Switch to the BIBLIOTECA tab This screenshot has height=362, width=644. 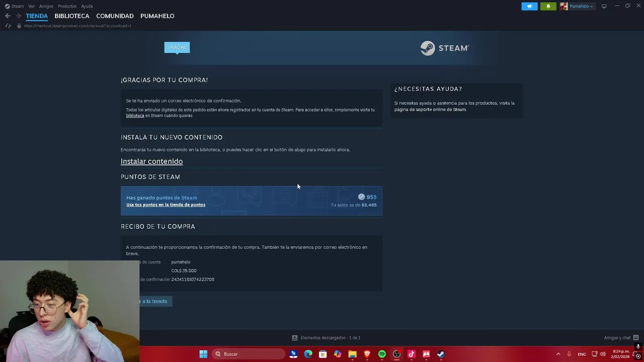click(72, 16)
